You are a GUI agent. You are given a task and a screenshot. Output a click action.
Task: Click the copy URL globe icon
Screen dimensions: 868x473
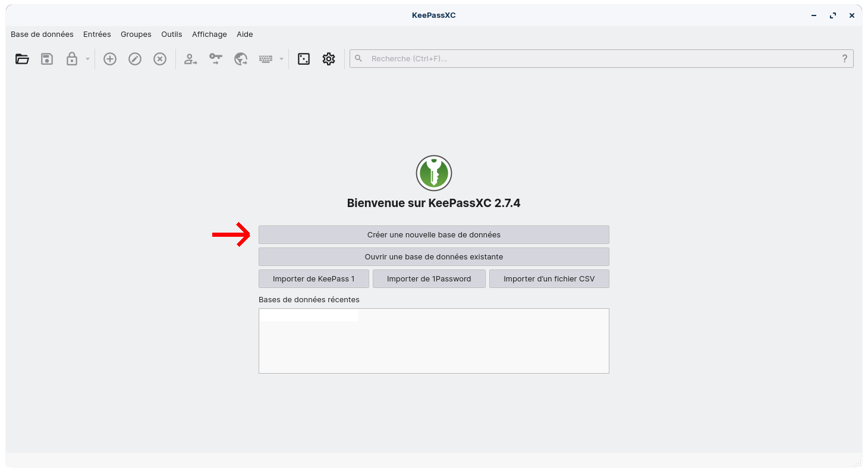240,59
